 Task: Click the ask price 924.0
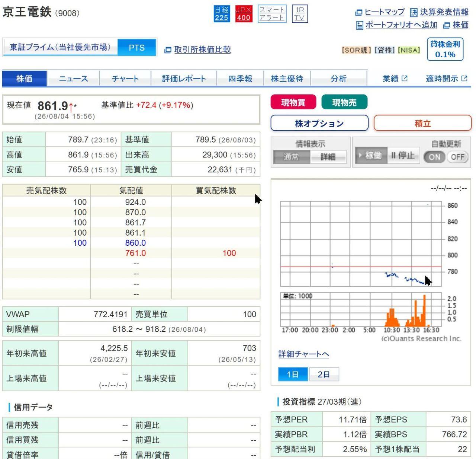[x=135, y=202]
